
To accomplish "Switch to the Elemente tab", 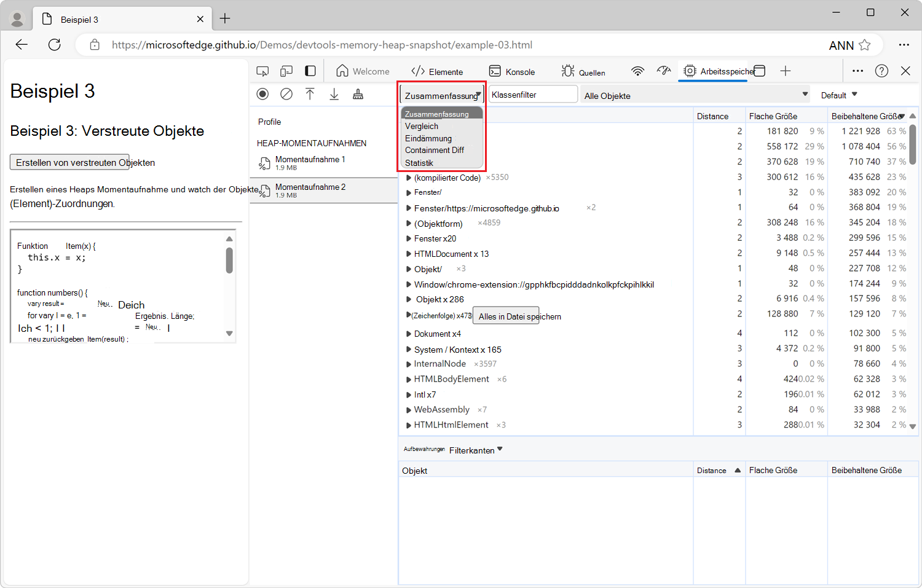I will point(437,72).
